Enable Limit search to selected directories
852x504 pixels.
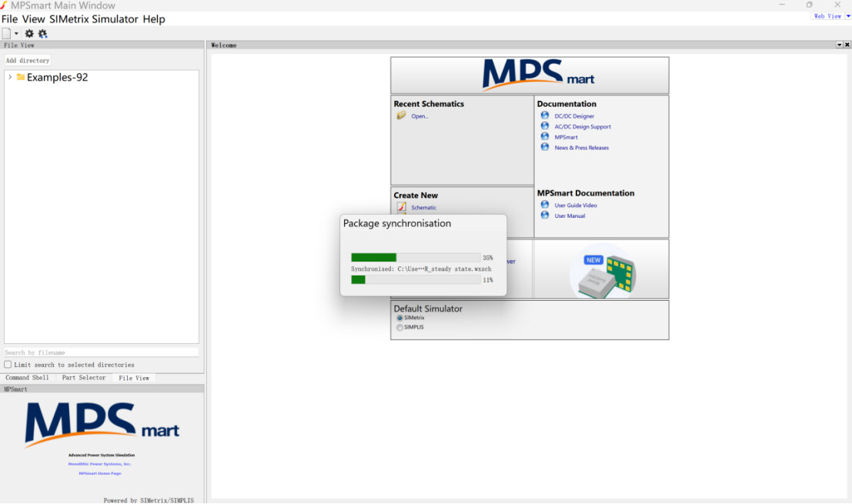click(x=8, y=365)
